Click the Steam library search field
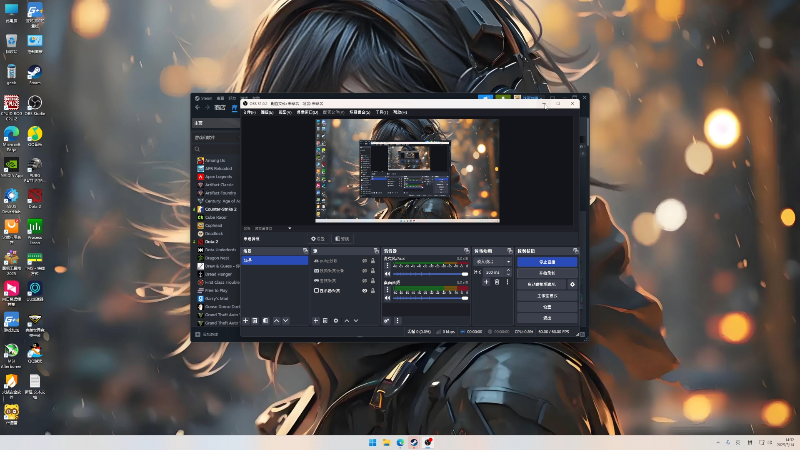800x450 pixels. [x=216, y=149]
